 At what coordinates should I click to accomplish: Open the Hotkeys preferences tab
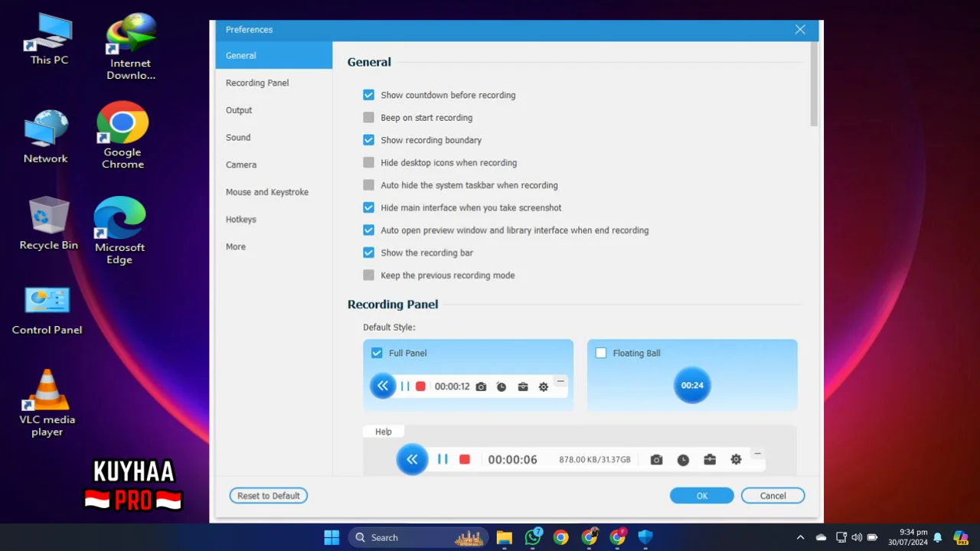click(274, 220)
